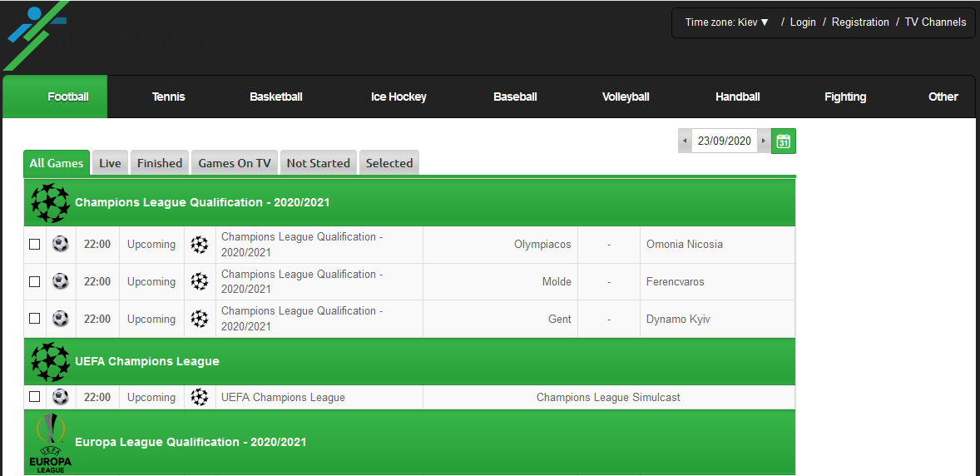The image size is (980, 476).
Task: Click the Gent team name
Action: click(x=560, y=319)
